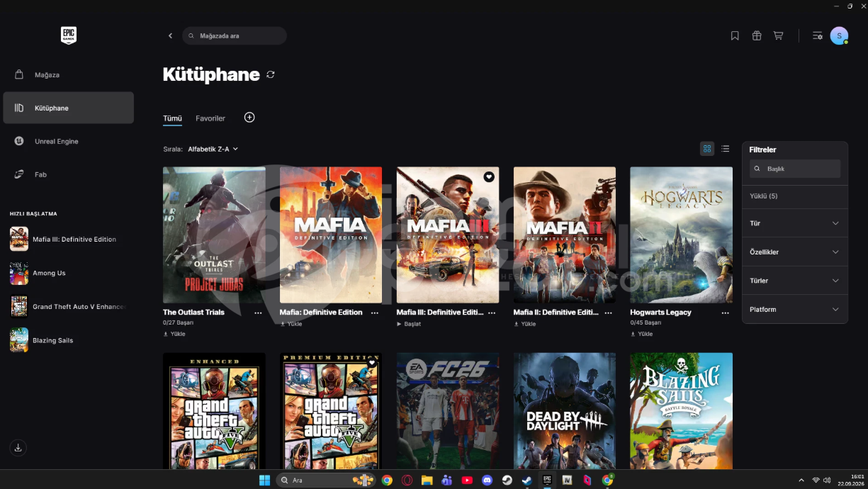Switch to list view
Image resolution: width=868 pixels, height=489 pixels.
[725, 149]
